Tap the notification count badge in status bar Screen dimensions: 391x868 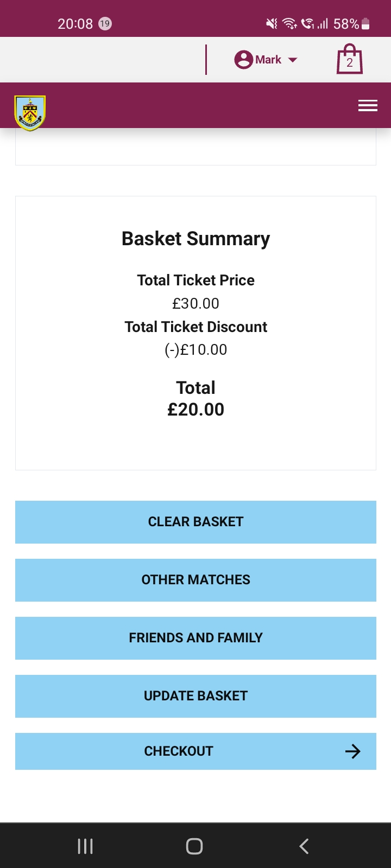tap(105, 24)
